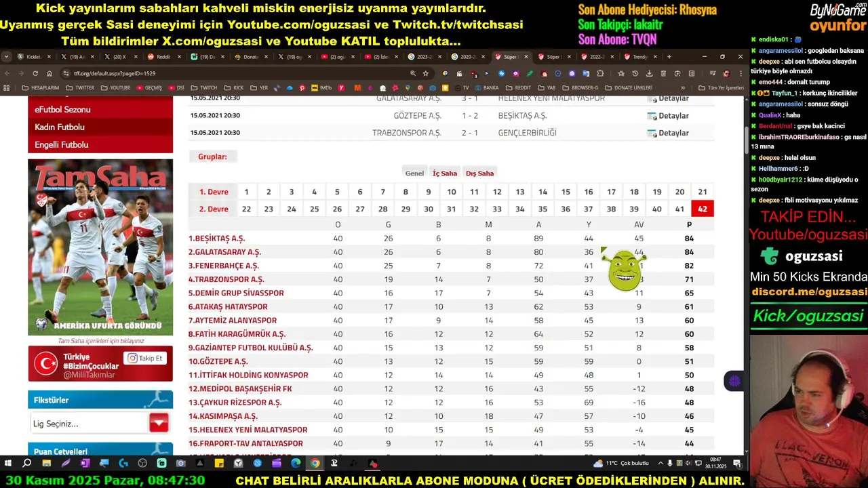Screen dimensions: 868x488
Task: Open the DONATE LİNKLERİ bookmarks folder
Action: (628, 88)
